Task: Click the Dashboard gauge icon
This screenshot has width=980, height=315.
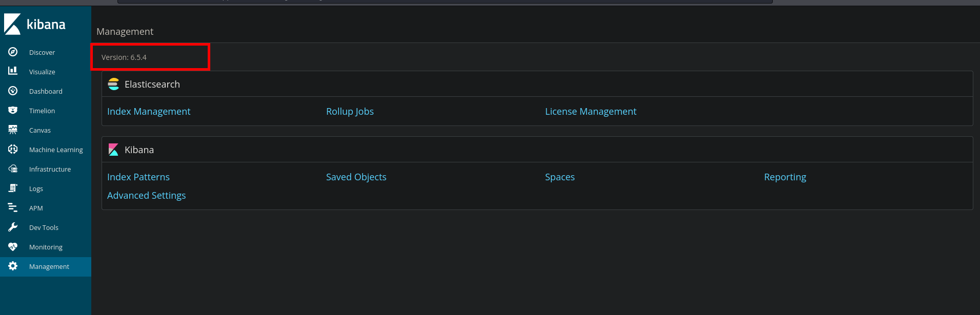Action: [13, 91]
